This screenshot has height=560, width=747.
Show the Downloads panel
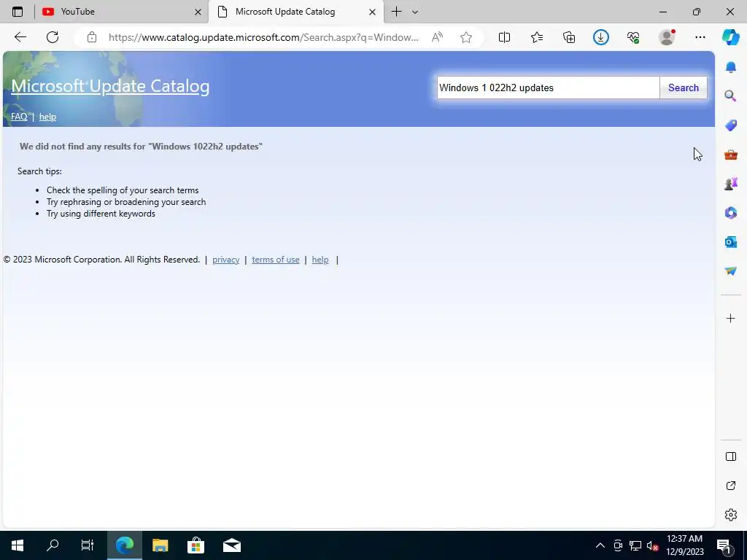601,37
